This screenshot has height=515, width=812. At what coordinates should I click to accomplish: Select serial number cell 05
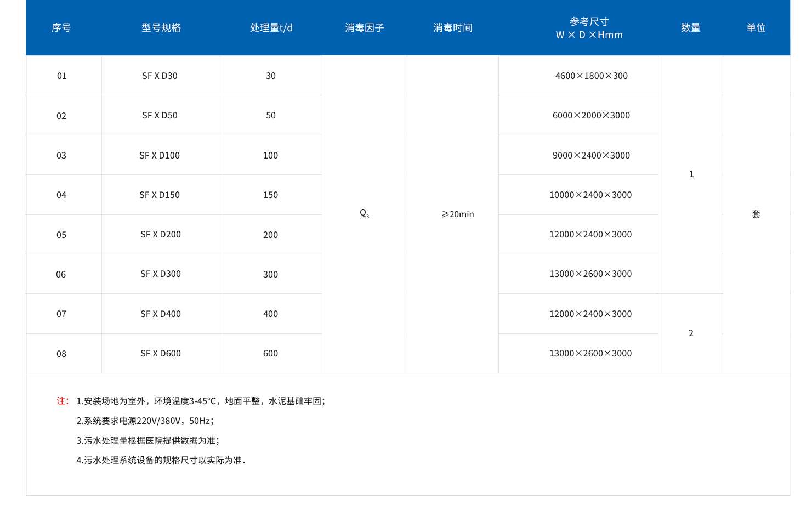pos(61,235)
